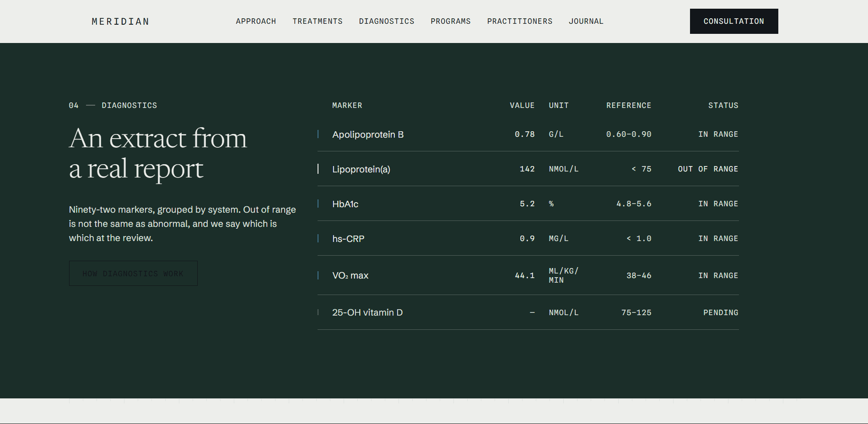Viewport: 868px width, 424px height.
Task: Click the value 0.78 for Apolipoprotein B
Action: click(x=524, y=134)
